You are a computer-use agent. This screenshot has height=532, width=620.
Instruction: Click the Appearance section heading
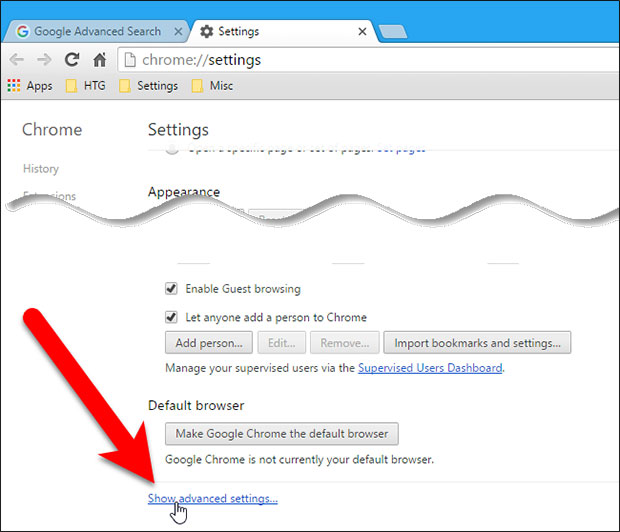point(184,192)
